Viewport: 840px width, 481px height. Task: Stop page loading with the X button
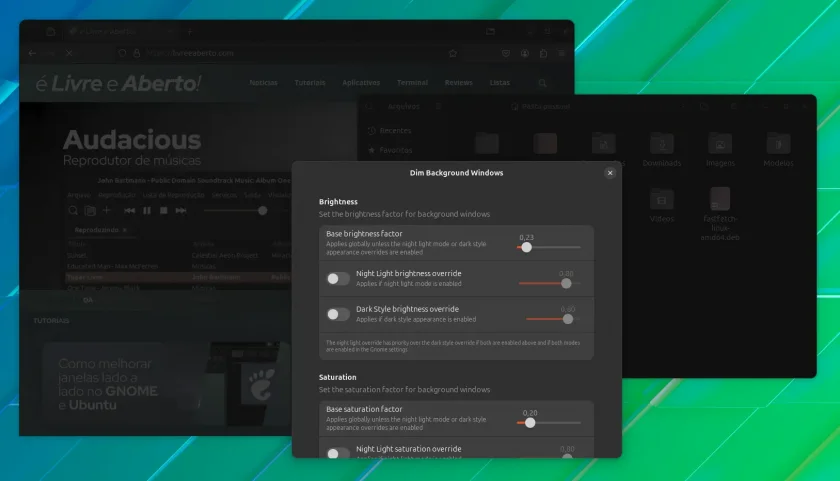[69, 53]
